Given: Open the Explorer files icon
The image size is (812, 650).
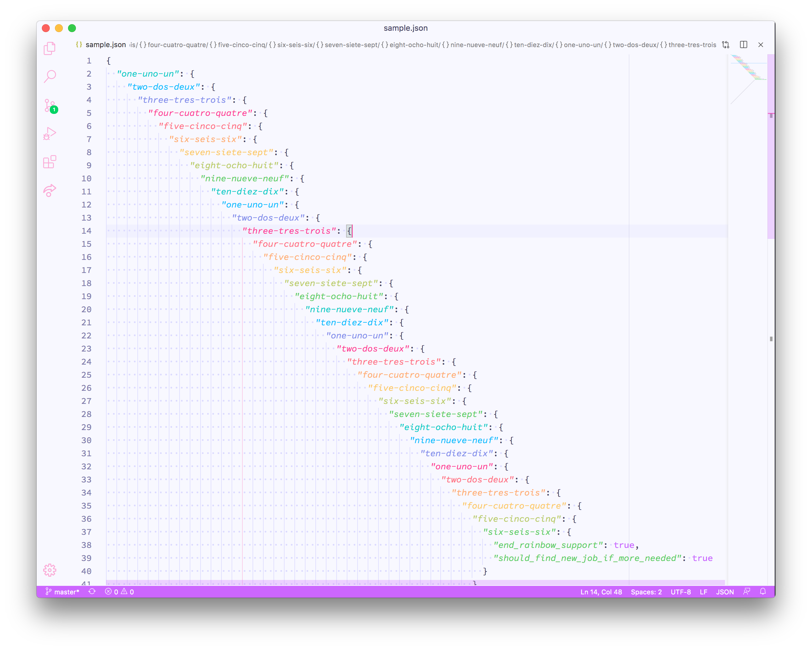Looking at the screenshot, I should point(49,48).
